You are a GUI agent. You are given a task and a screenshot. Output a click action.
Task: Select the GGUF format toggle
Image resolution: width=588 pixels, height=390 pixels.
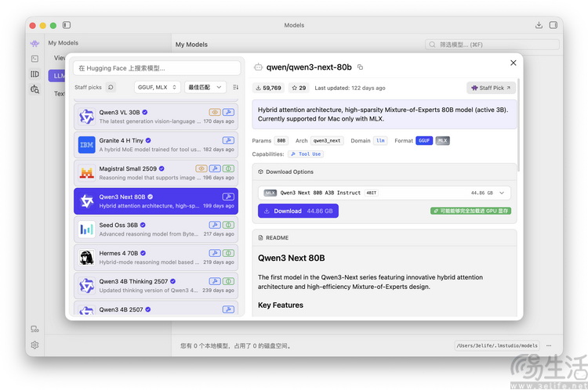[424, 140]
